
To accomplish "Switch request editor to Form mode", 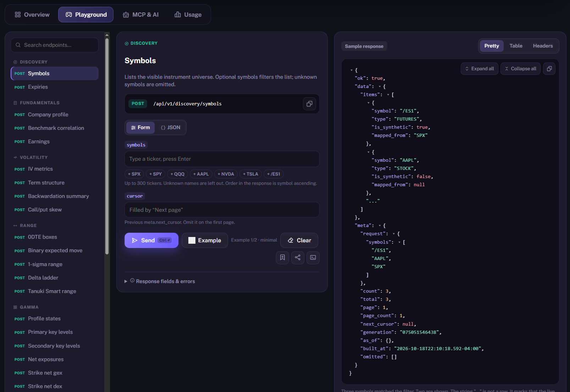I will click(140, 128).
